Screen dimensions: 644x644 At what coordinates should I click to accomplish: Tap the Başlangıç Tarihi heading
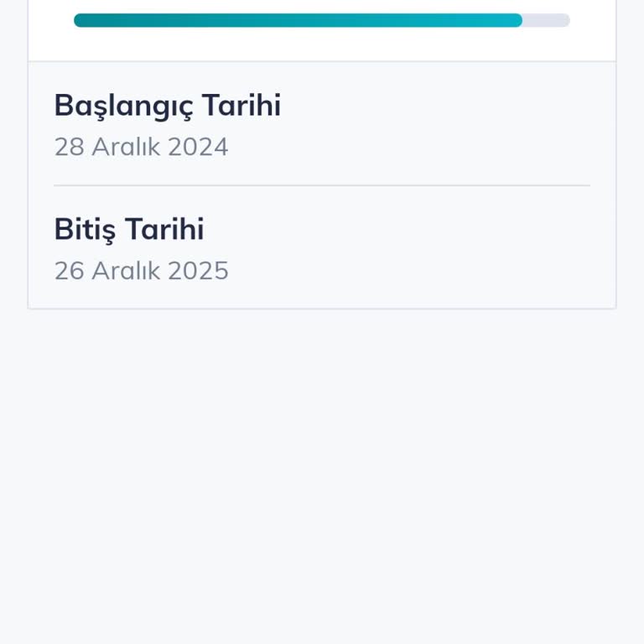(x=167, y=106)
